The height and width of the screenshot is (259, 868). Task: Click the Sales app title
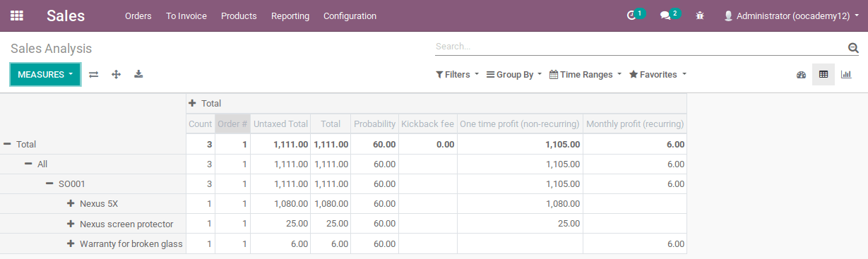66,16
